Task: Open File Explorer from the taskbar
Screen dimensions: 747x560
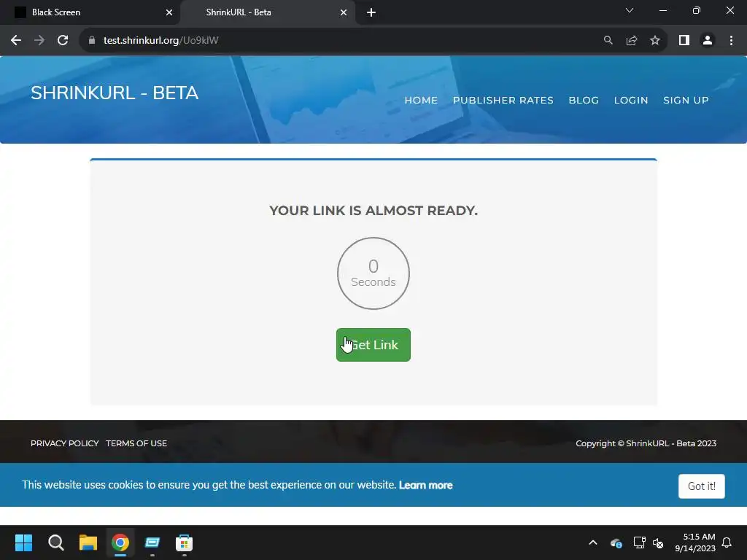Action: pyautogui.click(x=88, y=542)
